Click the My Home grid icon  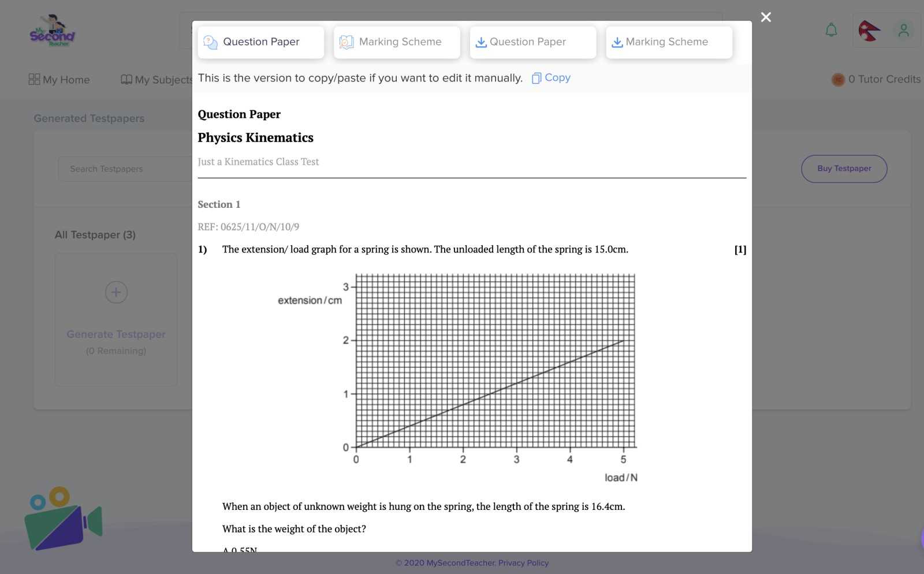pyautogui.click(x=34, y=79)
